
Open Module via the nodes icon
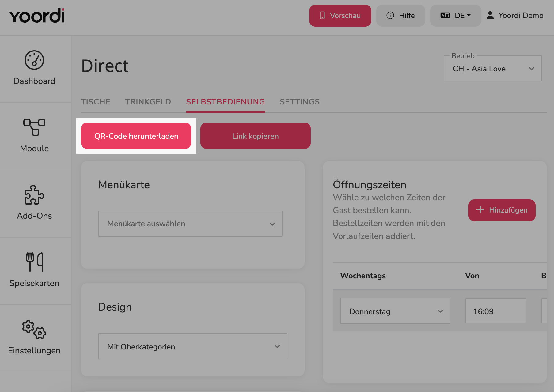pos(34,127)
